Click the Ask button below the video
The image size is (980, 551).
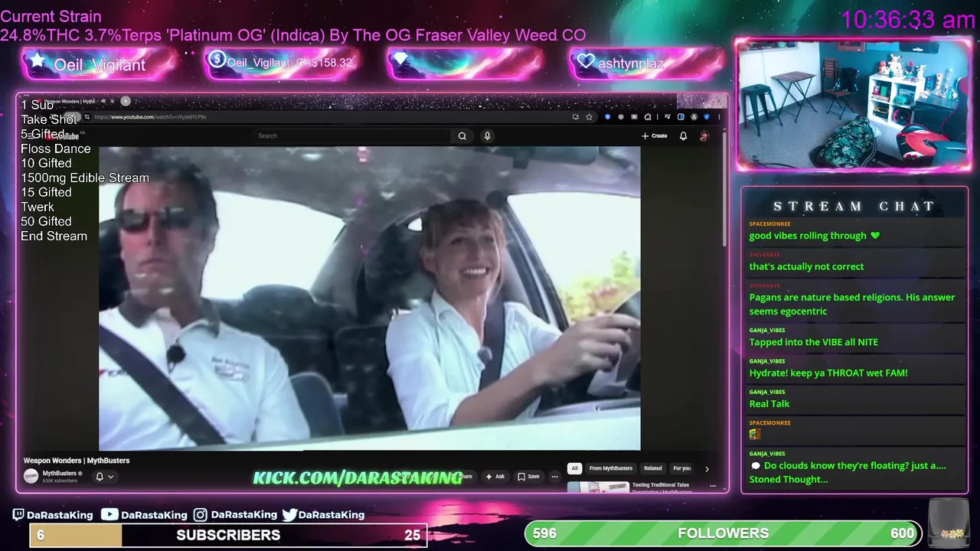pyautogui.click(x=495, y=476)
